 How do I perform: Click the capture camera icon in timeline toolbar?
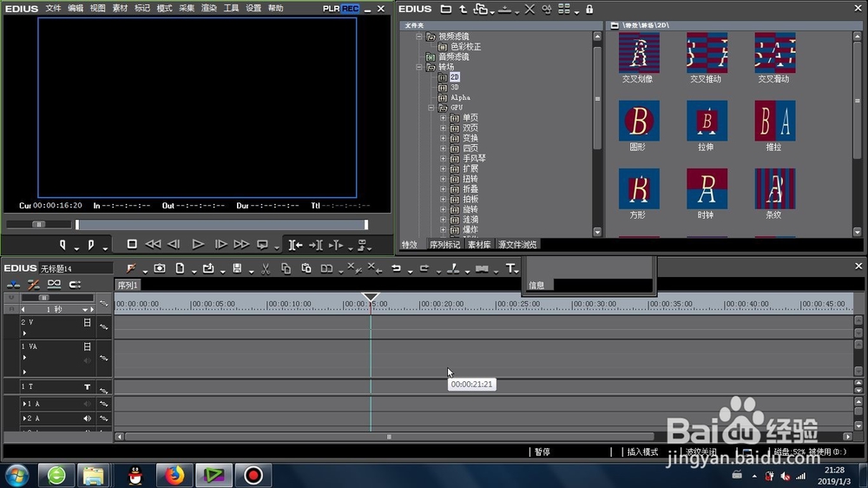160,268
